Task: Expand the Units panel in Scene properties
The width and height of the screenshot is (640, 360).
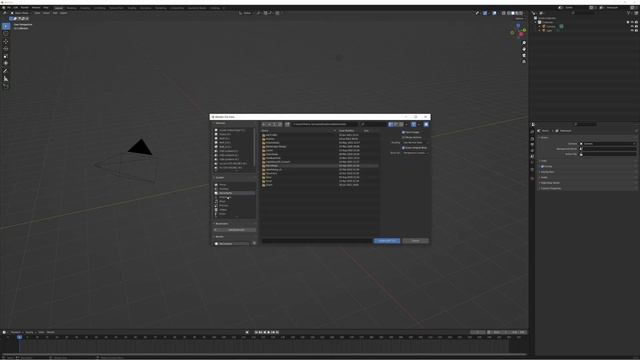Action: [544, 161]
